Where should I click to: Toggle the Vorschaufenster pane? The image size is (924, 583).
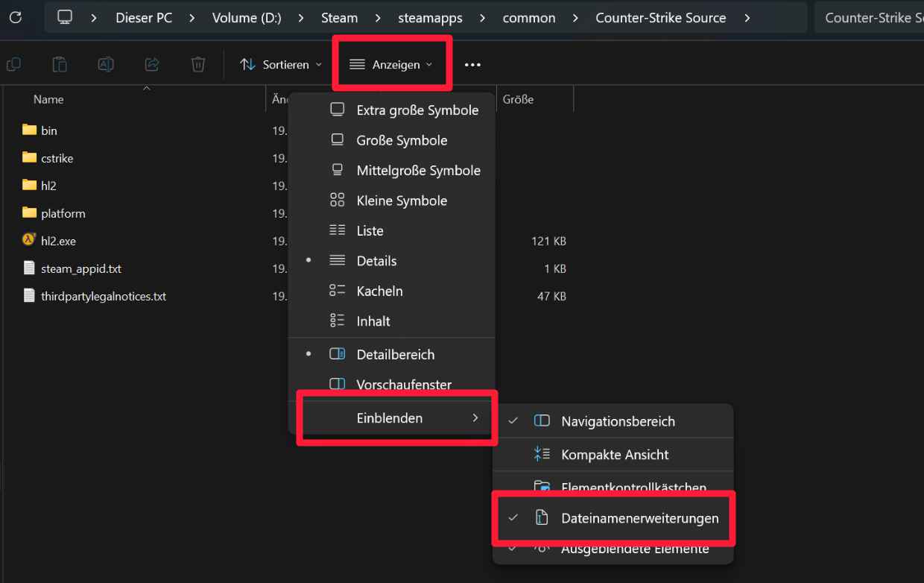392,385
